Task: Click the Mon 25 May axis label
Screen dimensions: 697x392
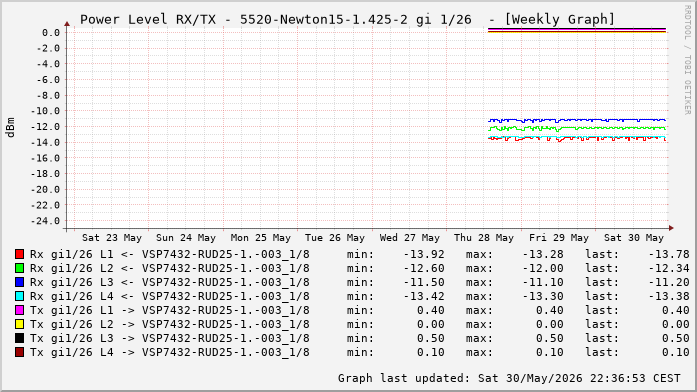Action: tap(260, 238)
